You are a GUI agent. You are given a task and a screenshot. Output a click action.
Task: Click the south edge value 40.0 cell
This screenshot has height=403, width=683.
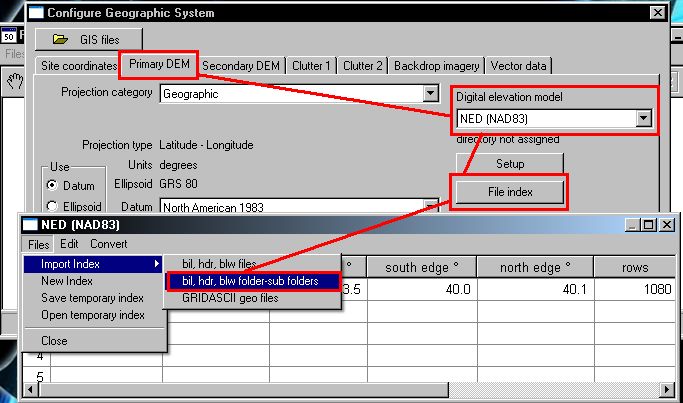point(421,291)
